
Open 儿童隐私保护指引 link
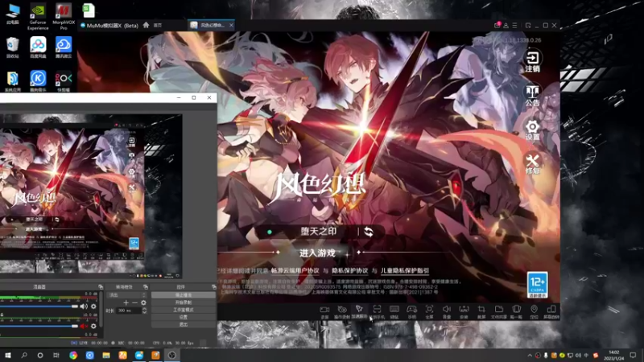(405, 271)
